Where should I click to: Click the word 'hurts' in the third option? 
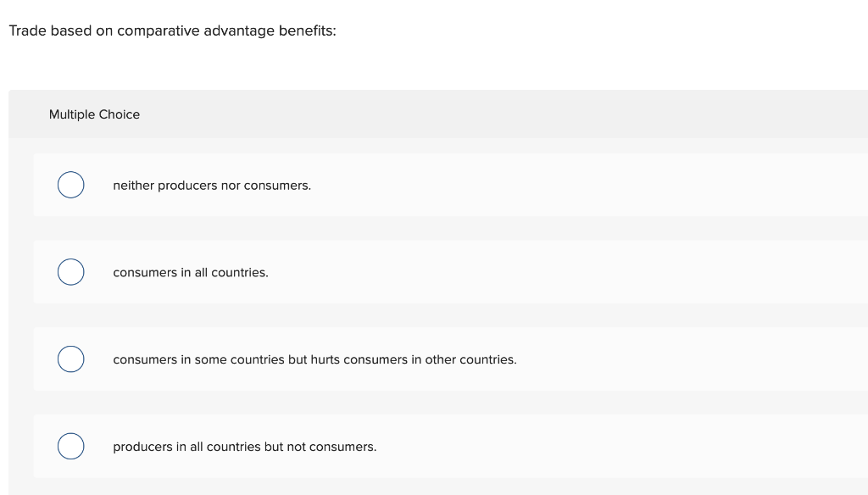coord(323,359)
